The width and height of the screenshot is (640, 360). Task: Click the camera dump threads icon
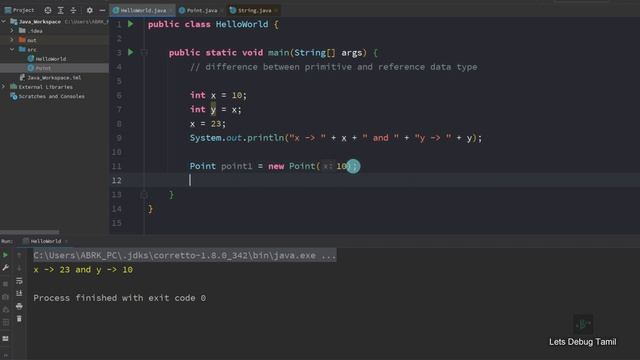pyautogui.click(x=5, y=297)
